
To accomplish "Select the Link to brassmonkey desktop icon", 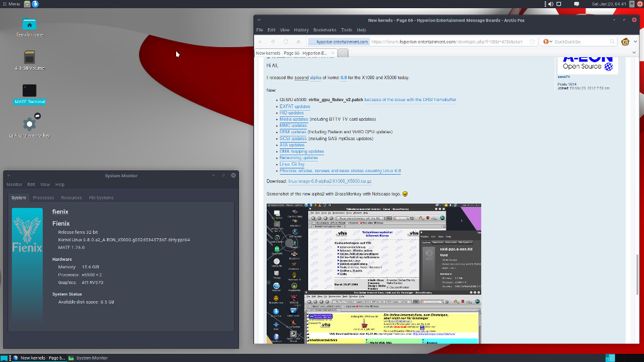I will (30, 126).
